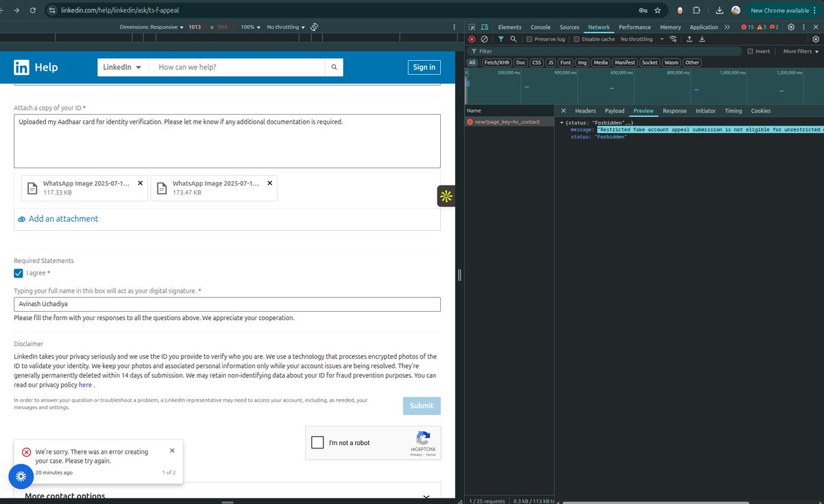
Task: Open the password manager key icon
Action: pyautogui.click(x=643, y=10)
